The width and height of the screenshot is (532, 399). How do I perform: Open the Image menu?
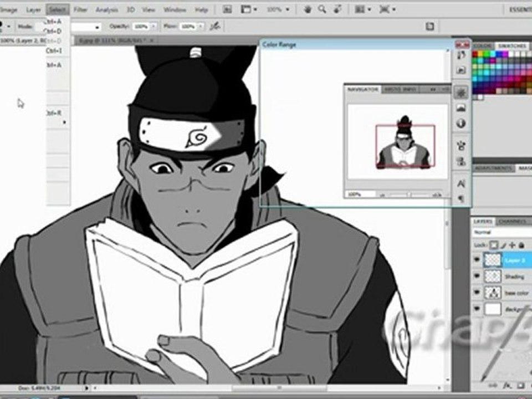[x=8, y=10]
